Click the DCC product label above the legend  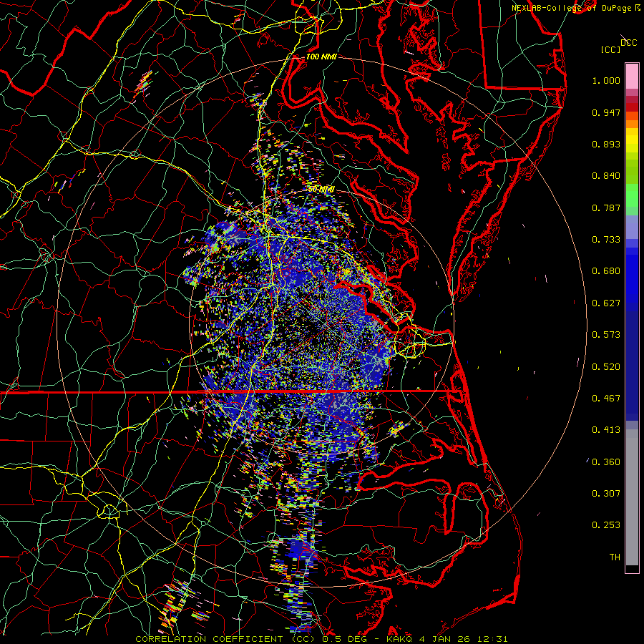(x=629, y=42)
